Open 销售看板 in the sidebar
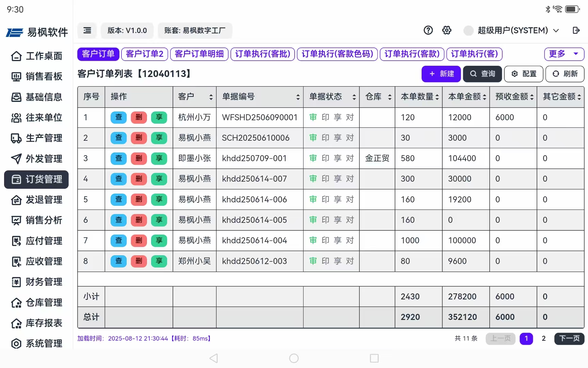 click(36, 76)
